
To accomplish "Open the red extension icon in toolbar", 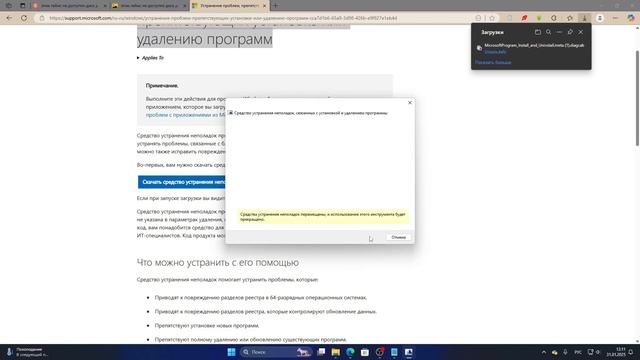I will pos(524,18).
